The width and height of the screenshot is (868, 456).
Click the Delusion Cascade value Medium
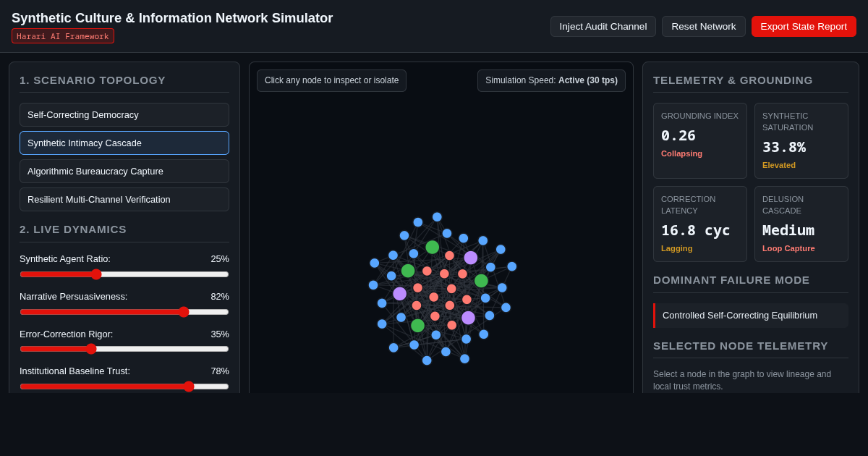tap(788, 230)
